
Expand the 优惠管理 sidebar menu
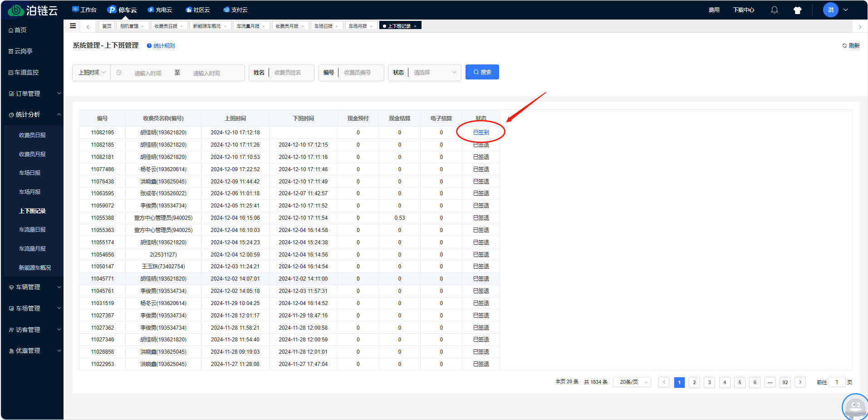(32, 351)
